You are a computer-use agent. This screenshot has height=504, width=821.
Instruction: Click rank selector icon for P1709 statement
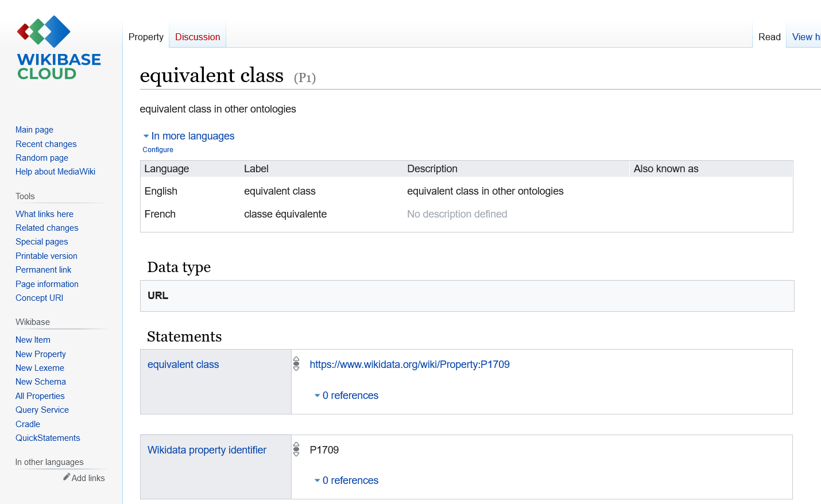[x=296, y=449]
